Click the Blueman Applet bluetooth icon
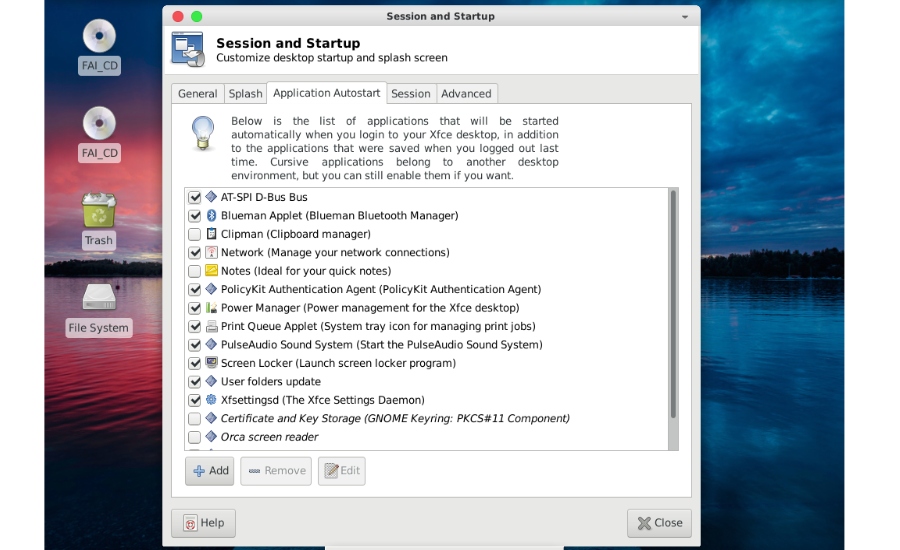900x550 pixels. (211, 215)
